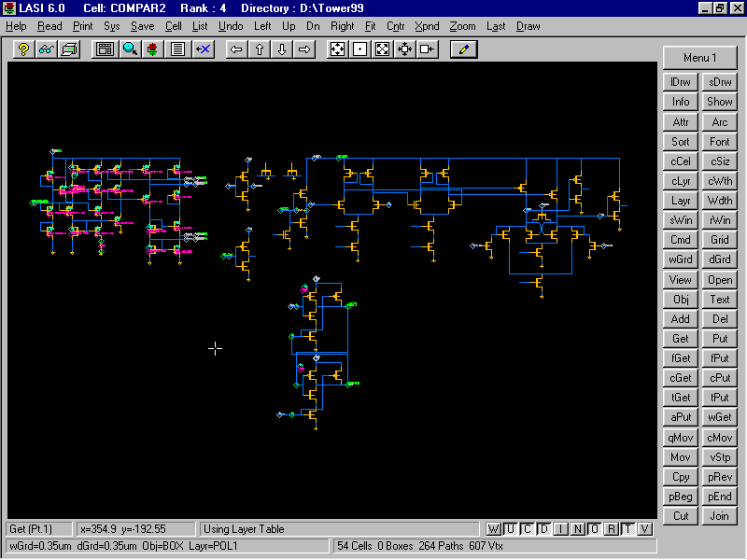
Task: Click the fit-to-window four-arrows icon
Action: 337,49
